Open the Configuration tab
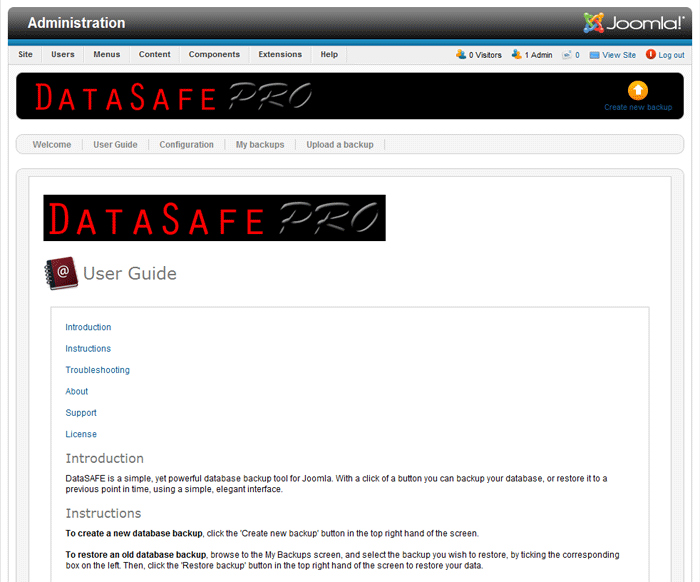Viewport: 700px width, 582px height. click(x=187, y=145)
